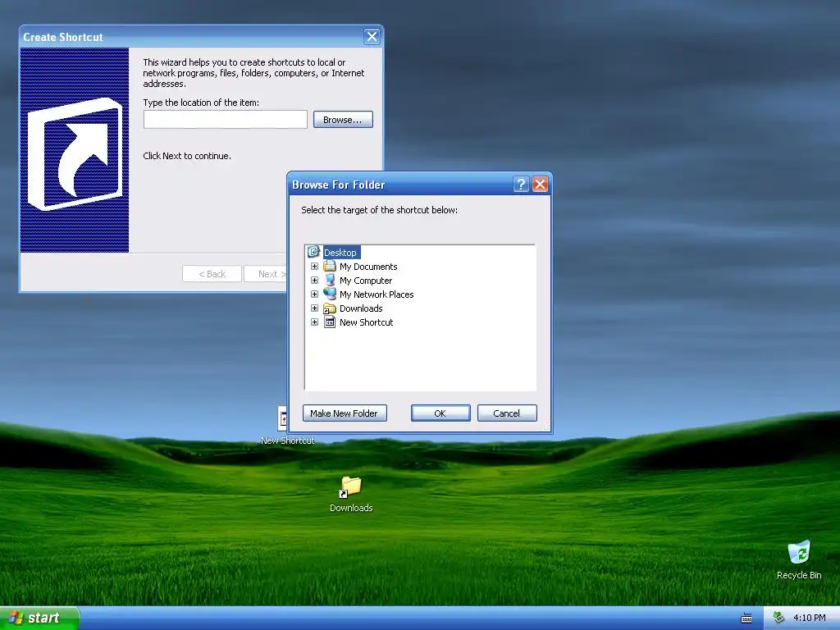Viewport: 840px width, 630px height.
Task: Expand the My Network Places tree node
Action: pos(314,294)
